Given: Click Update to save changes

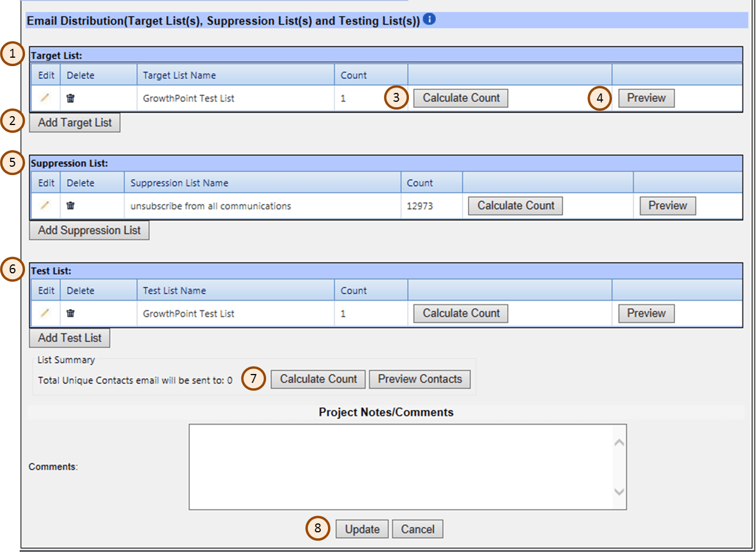Looking at the screenshot, I should click(362, 529).
